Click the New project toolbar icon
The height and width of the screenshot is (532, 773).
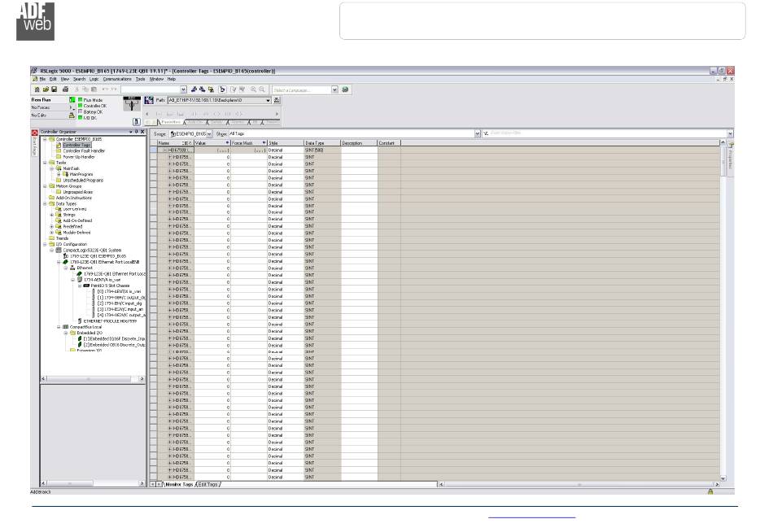point(37,89)
